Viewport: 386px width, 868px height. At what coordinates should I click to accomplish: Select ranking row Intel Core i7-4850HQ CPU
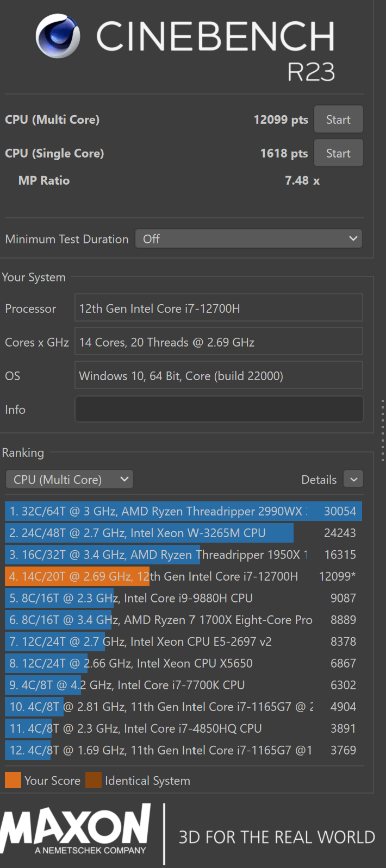pyautogui.click(x=183, y=728)
